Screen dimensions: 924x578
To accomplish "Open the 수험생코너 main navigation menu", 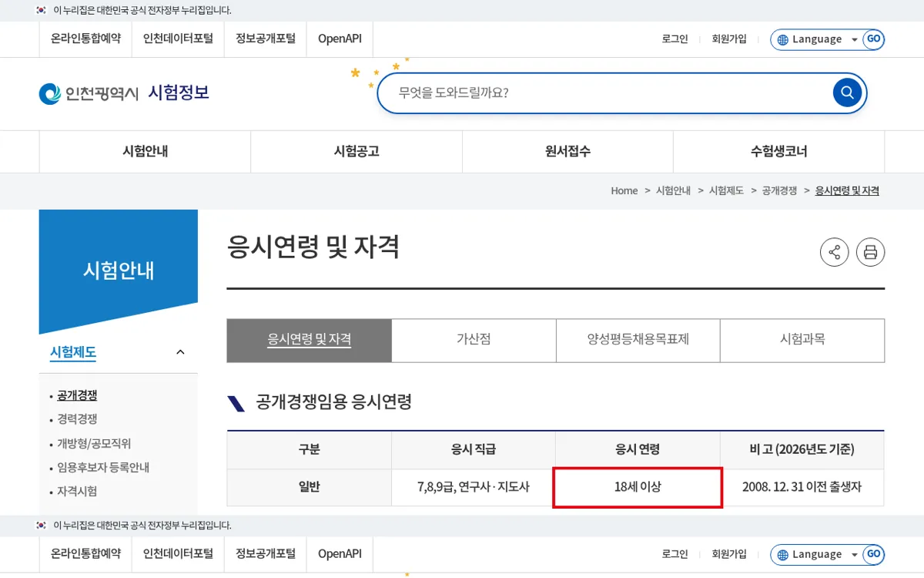I will (x=779, y=151).
